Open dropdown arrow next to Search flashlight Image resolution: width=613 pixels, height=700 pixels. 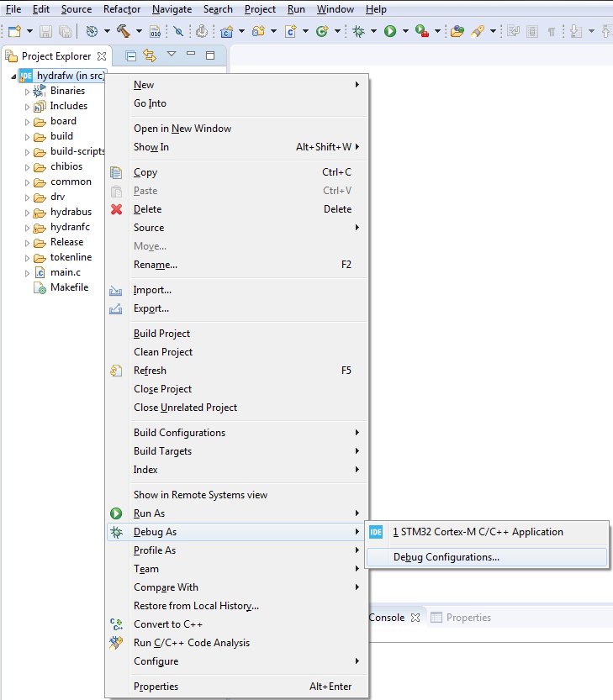[493, 31]
